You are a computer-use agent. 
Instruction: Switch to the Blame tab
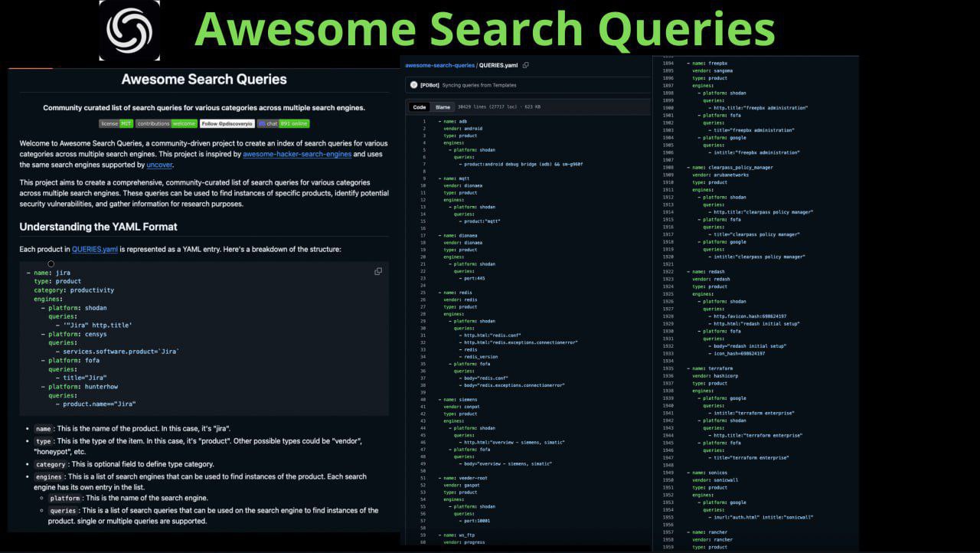(x=443, y=107)
